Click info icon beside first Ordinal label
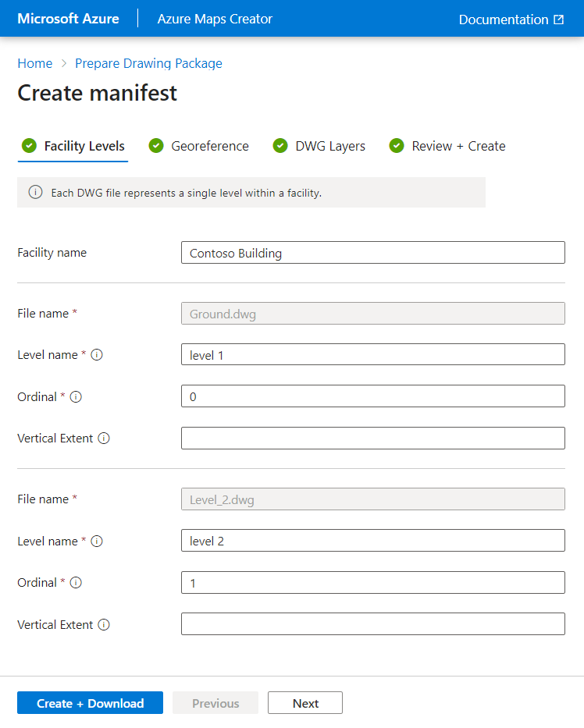 coord(76,396)
